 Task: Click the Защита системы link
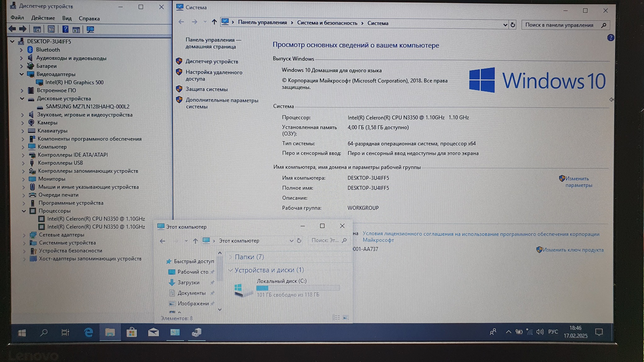coord(206,89)
